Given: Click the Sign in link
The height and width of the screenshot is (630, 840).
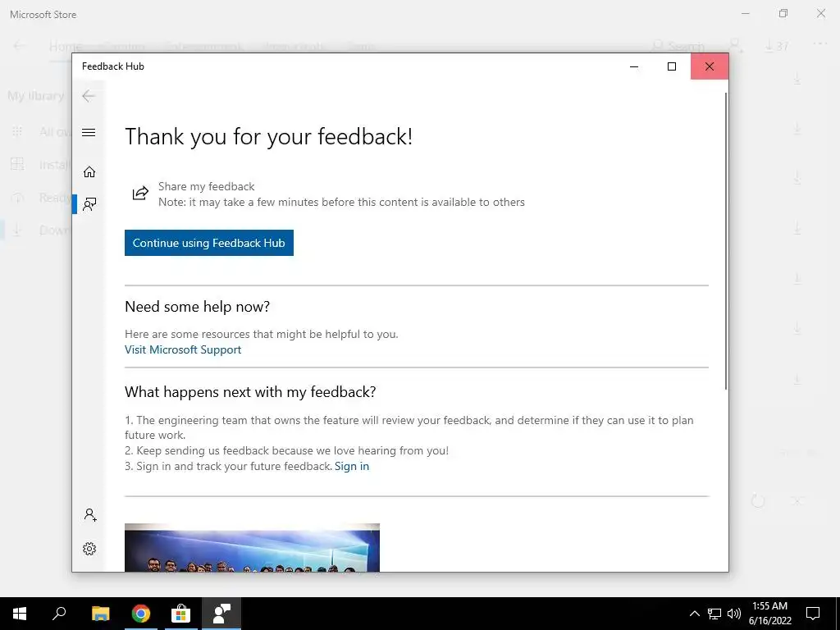Looking at the screenshot, I should (x=352, y=466).
